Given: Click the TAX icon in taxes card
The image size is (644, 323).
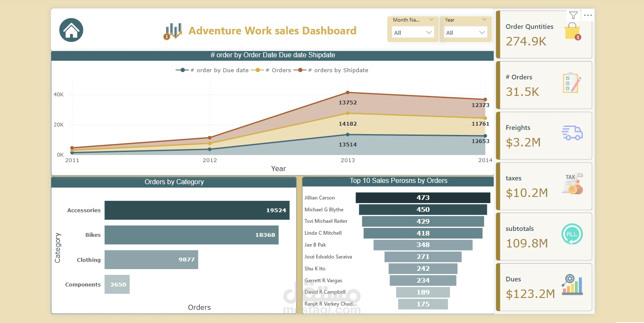Looking at the screenshot, I should pos(572,184).
